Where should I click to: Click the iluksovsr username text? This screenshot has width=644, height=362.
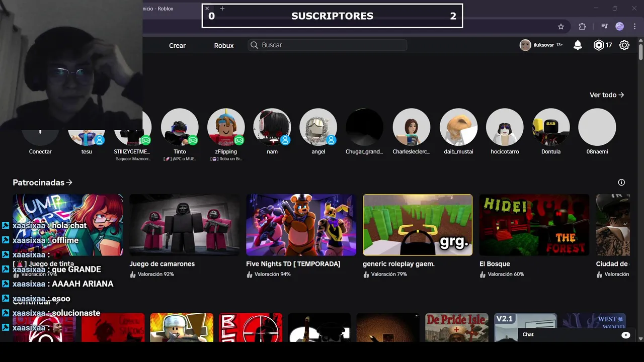coord(543,45)
